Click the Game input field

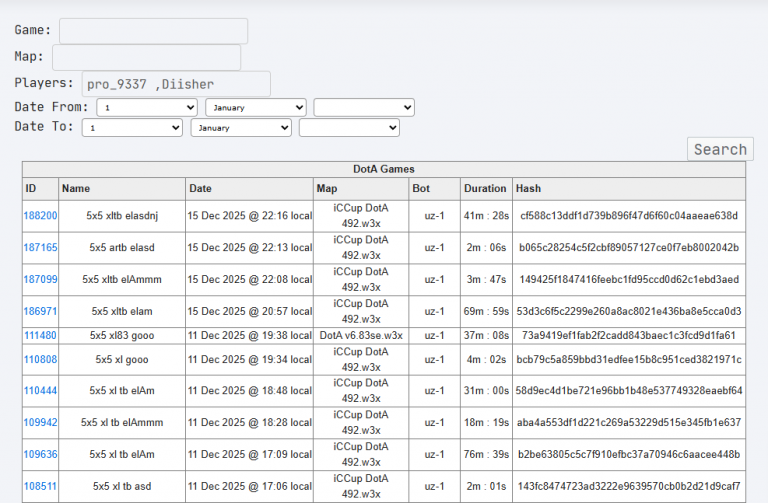pos(153,31)
